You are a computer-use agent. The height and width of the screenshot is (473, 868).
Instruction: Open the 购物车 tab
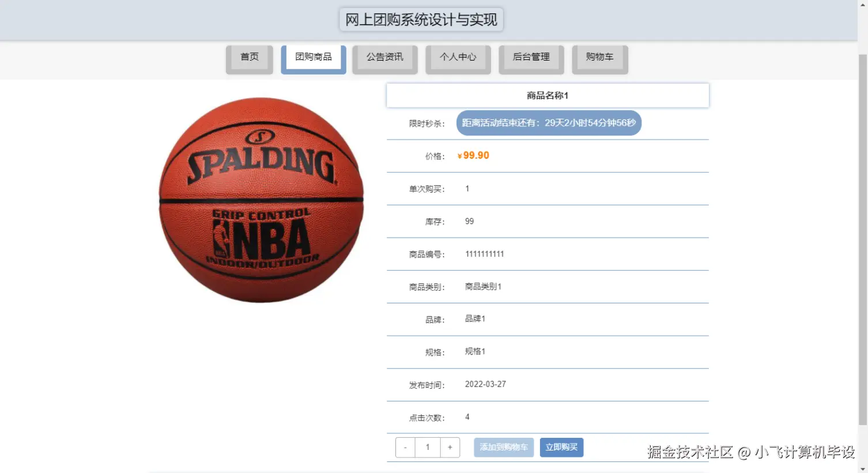tap(600, 59)
